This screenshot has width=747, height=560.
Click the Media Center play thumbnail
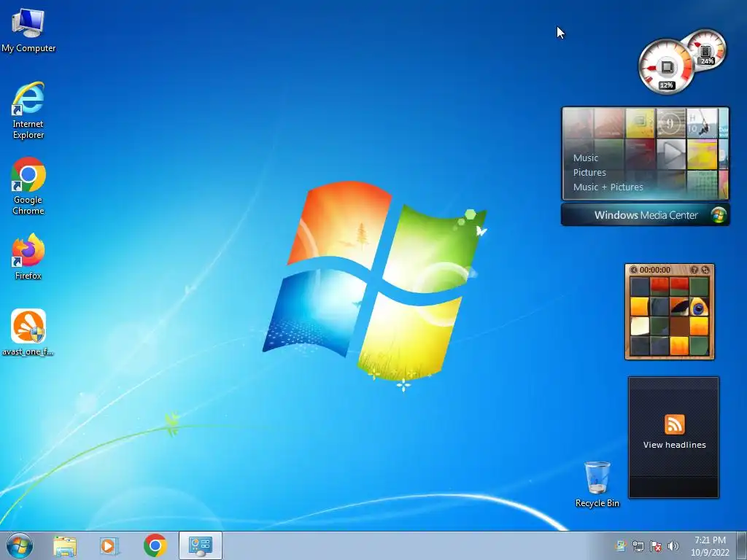pyautogui.click(x=671, y=154)
